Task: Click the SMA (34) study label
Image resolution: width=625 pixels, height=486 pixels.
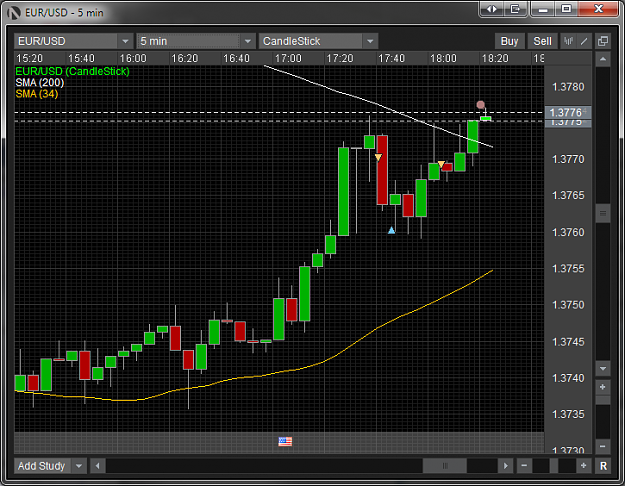Action: click(37, 94)
